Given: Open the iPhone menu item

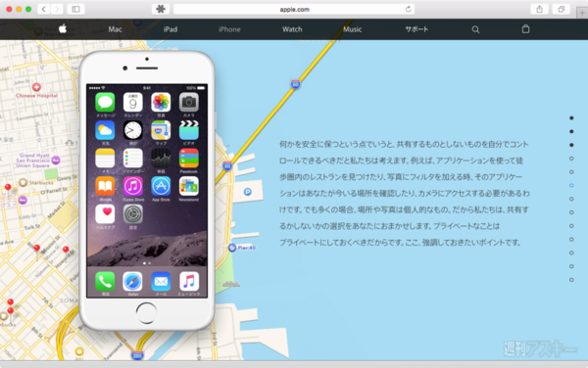Looking at the screenshot, I should 229,29.
